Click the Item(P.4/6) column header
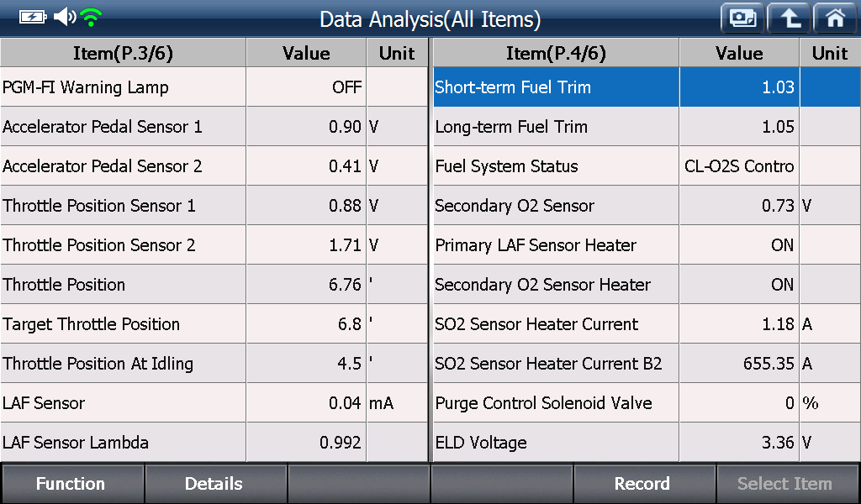 click(x=557, y=53)
